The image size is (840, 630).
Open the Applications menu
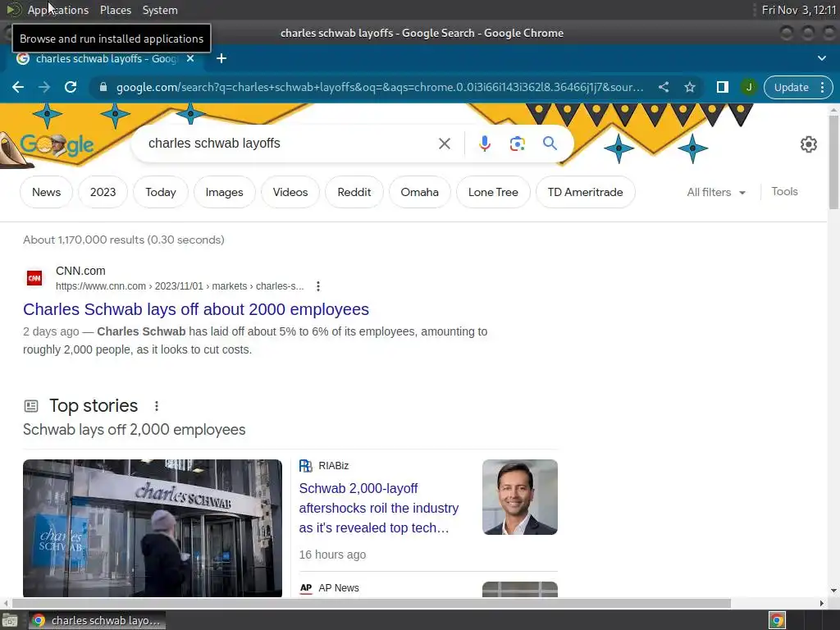pos(58,10)
